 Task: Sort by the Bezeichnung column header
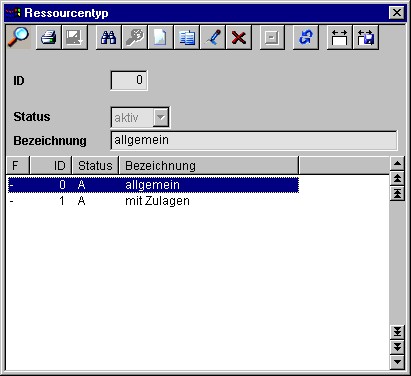click(x=209, y=165)
